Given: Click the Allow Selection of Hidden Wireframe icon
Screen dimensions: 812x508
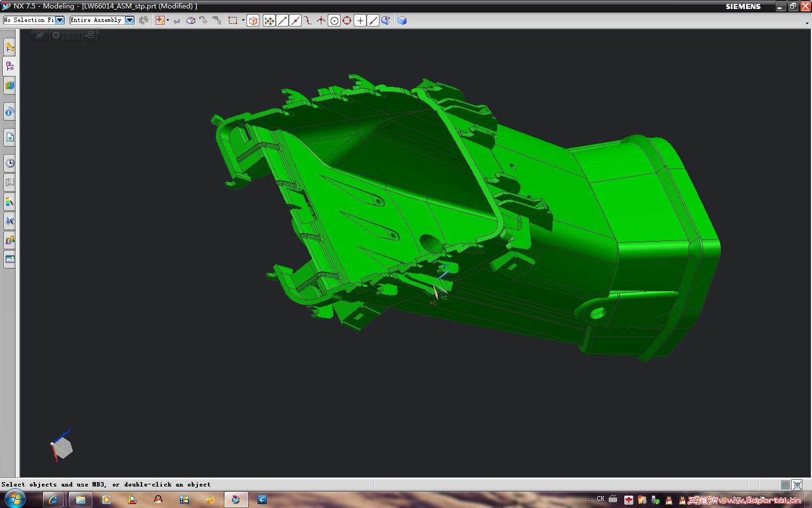Looking at the screenshot, I should pos(191,20).
